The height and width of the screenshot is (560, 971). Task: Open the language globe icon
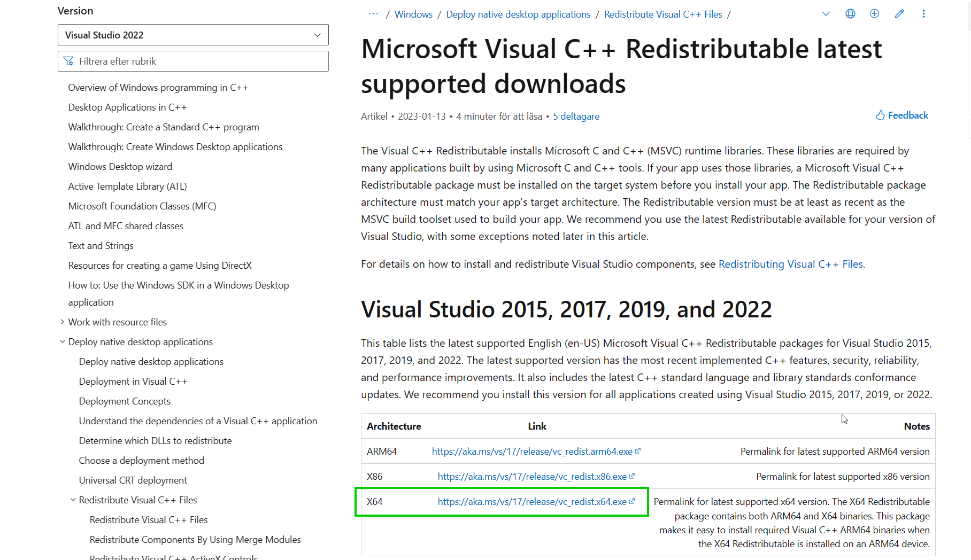(x=850, y=14)
